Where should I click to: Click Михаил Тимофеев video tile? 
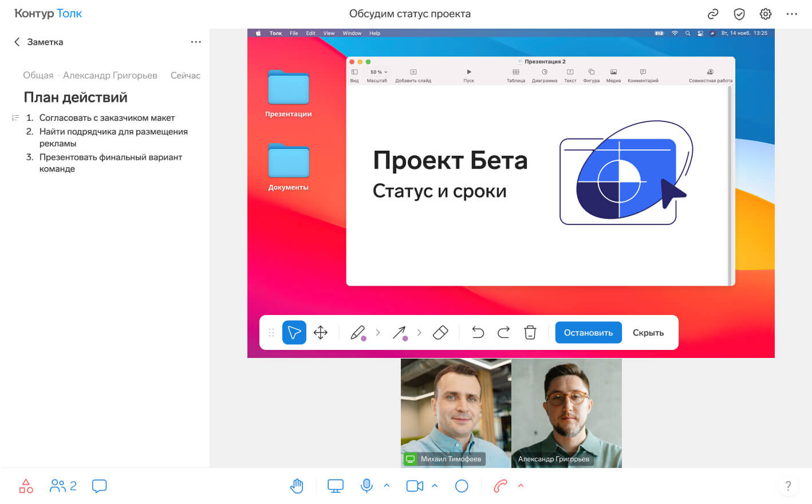456,413
